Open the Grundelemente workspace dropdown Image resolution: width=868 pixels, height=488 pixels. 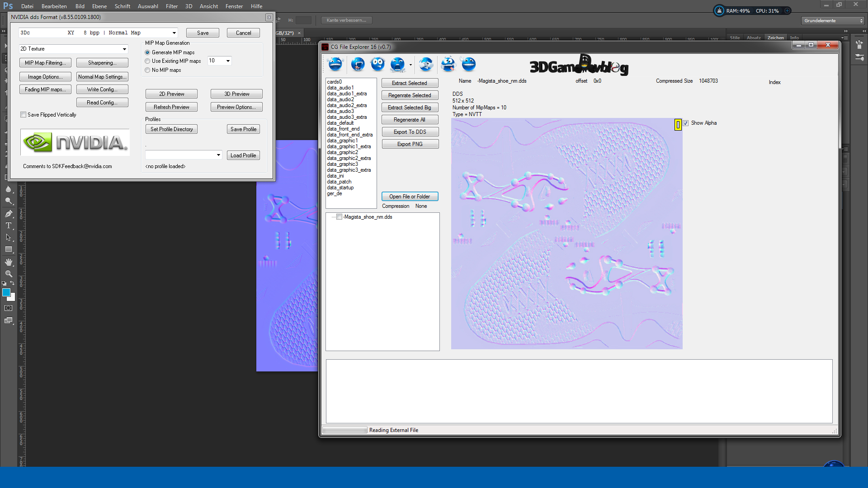(x=833, y=21)
